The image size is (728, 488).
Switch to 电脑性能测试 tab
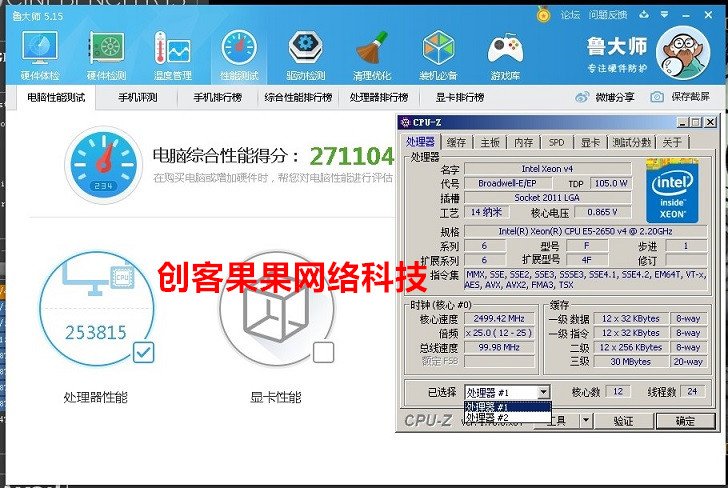tap(56, 98)
